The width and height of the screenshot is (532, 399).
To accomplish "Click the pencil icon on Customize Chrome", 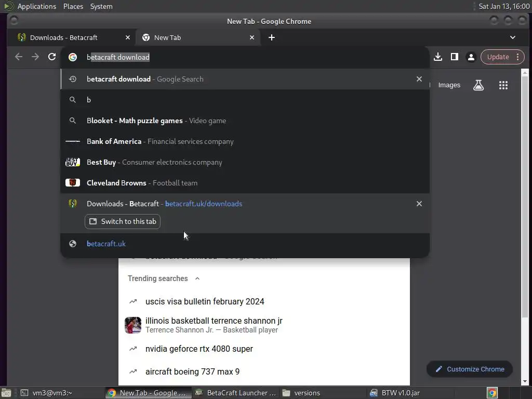I will [x=438, y=369].
